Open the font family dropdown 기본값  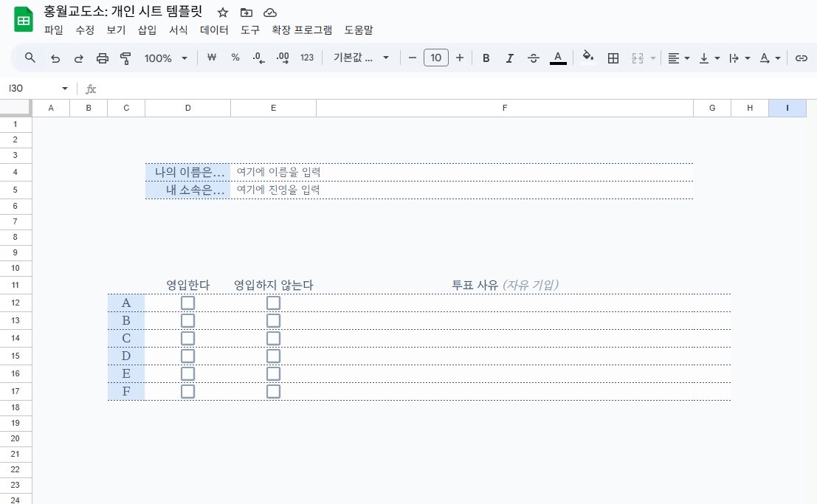(x=361, y=58)
